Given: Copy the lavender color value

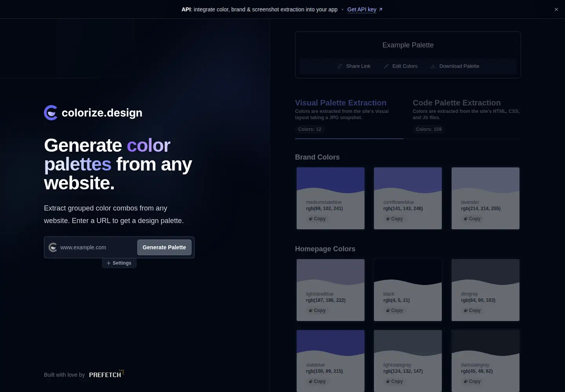Looking at the screenshot, I should (x=472, y=219).
